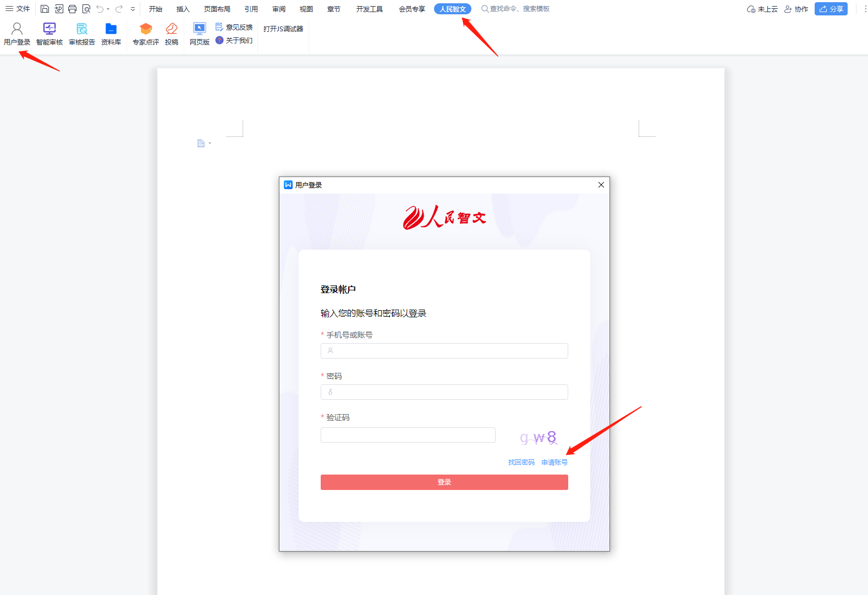The width and height of the screenshot is (868, 595).
Task: Click the 专家点评 icon
Action: pyautogui.click(x=146, y=34)
